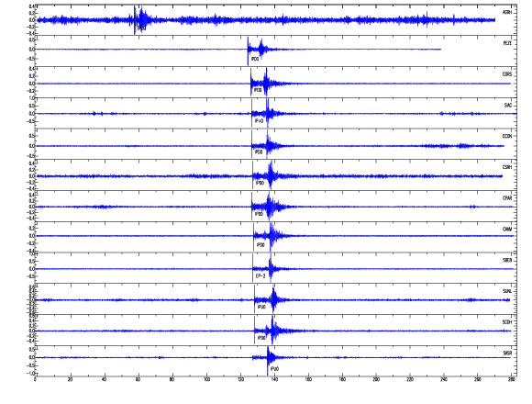Image resolution: width=532 pixels, height=404 pixels.
Task: Click the 0 origin tick on time axis
Action: [36, 379]
